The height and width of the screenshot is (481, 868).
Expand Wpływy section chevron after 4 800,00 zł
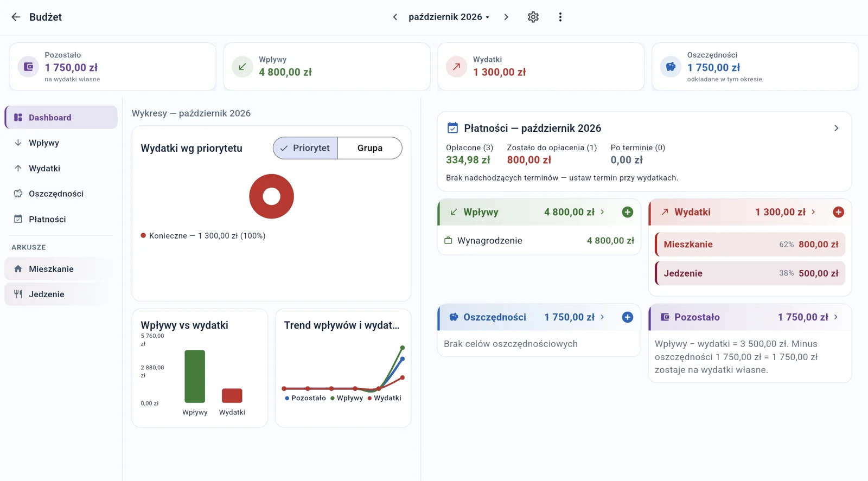coord(602,212)
